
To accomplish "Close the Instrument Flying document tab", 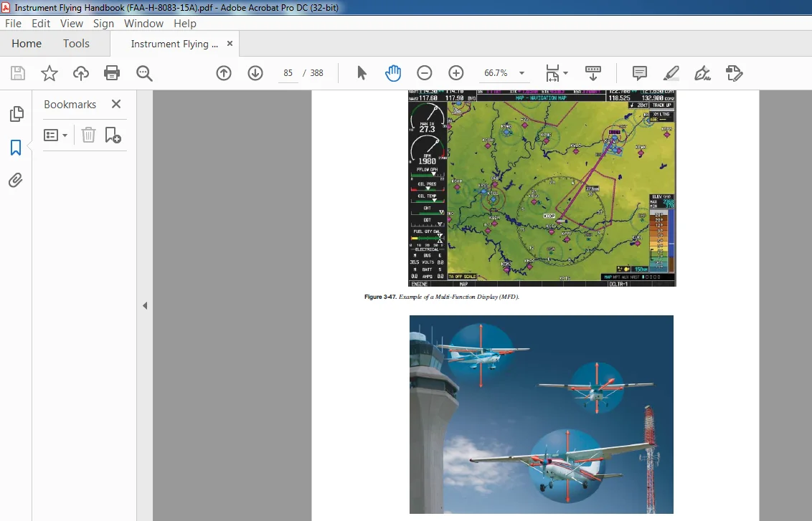I will coord(230,44).
